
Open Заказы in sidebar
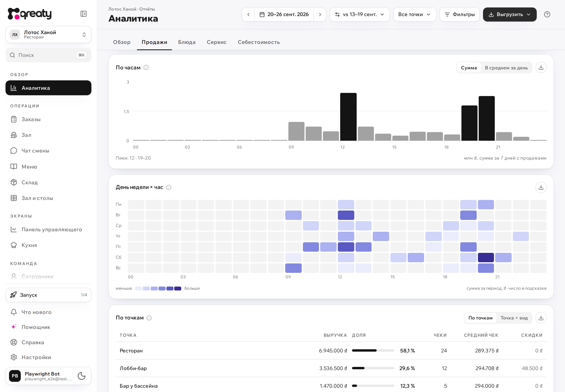(48, 119)
